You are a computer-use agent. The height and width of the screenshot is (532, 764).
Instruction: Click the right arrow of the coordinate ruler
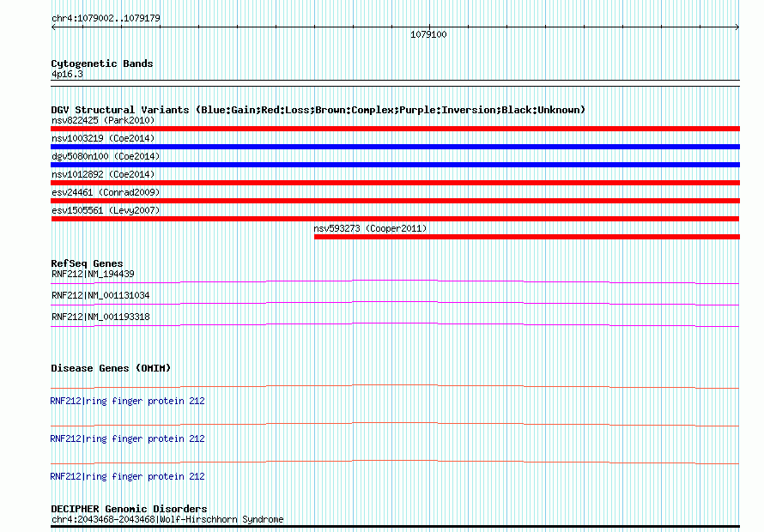tap(737, 27)
